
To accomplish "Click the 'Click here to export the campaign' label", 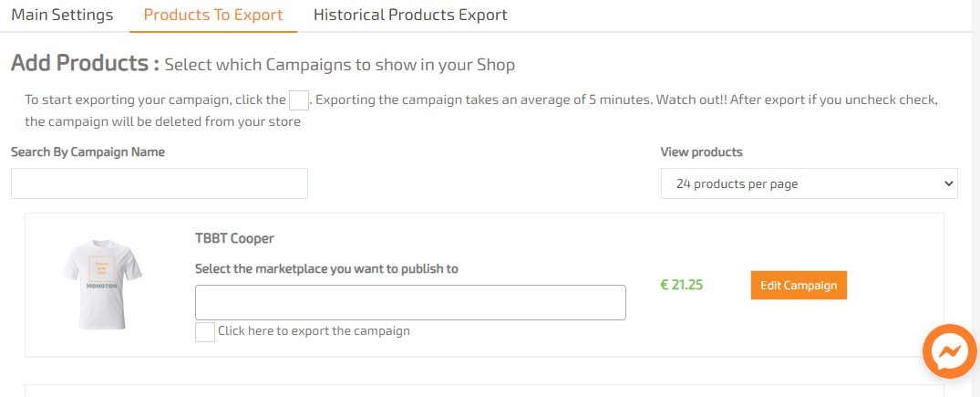I will point(314,330).
